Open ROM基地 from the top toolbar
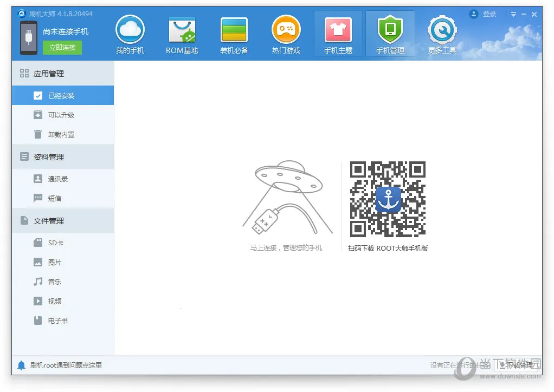Viewport: 554px width, 392px height. (182, 30)
